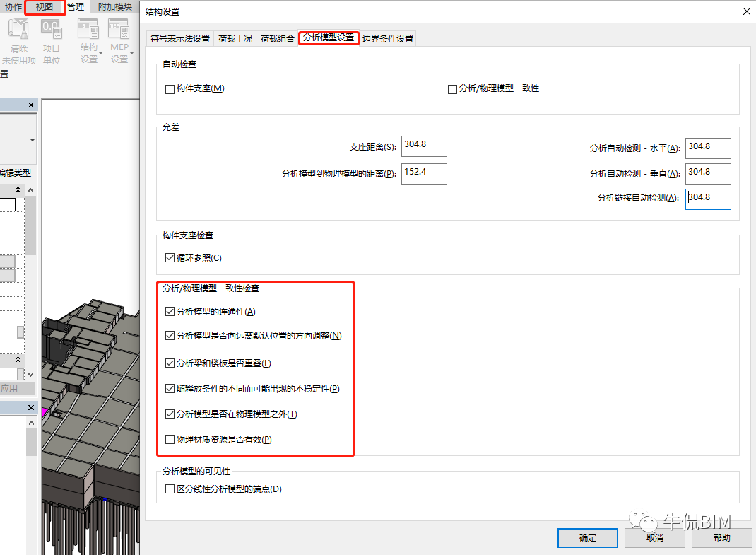Open the 边界条件设置 tab
The width and height of the screenshot is (756, 555).
pos(388,39)
